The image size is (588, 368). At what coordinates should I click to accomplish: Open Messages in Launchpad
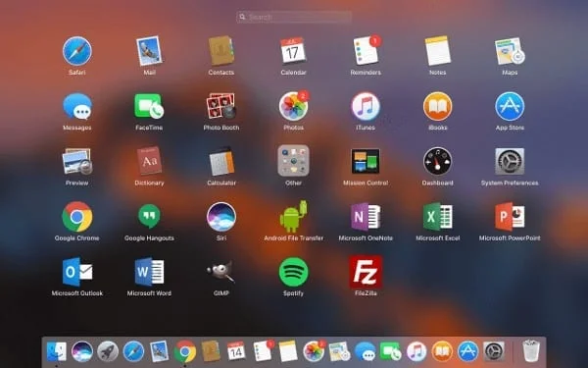pyautogui.click(x=76, y=106)
